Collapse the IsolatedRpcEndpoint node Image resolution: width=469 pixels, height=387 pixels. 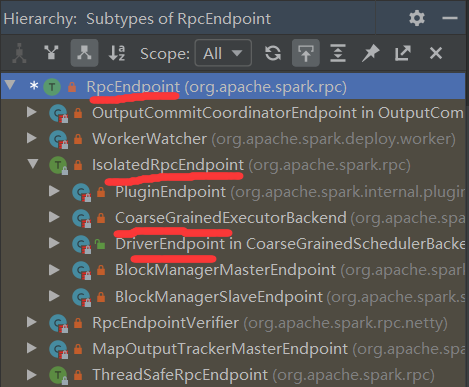pos(33,163)
